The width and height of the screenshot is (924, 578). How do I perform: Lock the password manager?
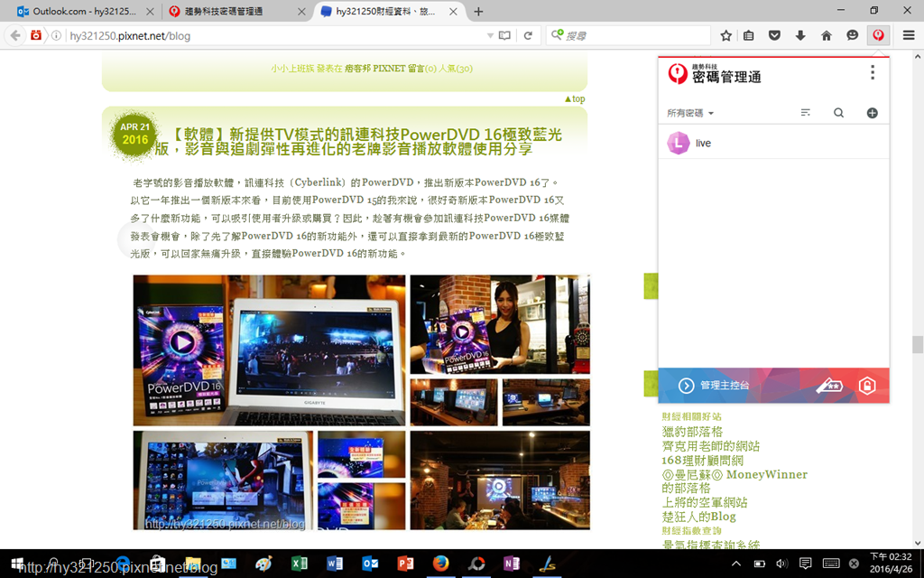(x=867, y=386)
